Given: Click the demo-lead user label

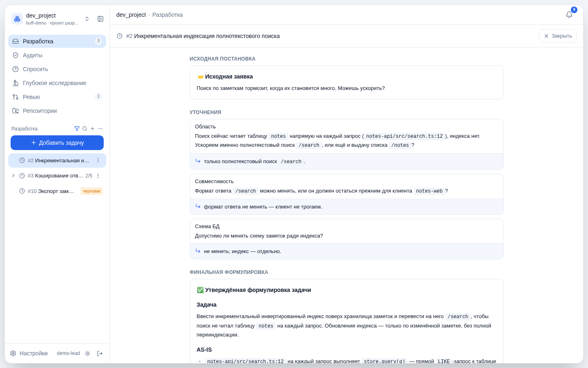Looking at the screenshot, I should [68, 353].
